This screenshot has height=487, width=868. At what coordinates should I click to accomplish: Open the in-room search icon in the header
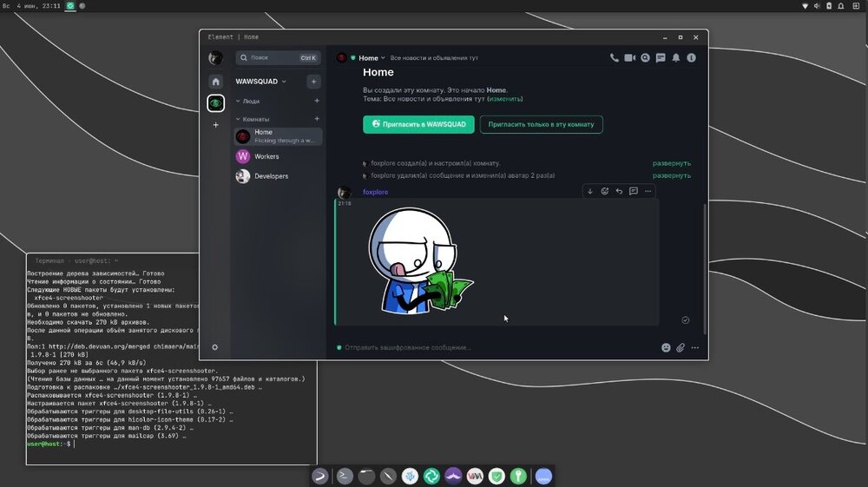(646, 57)
